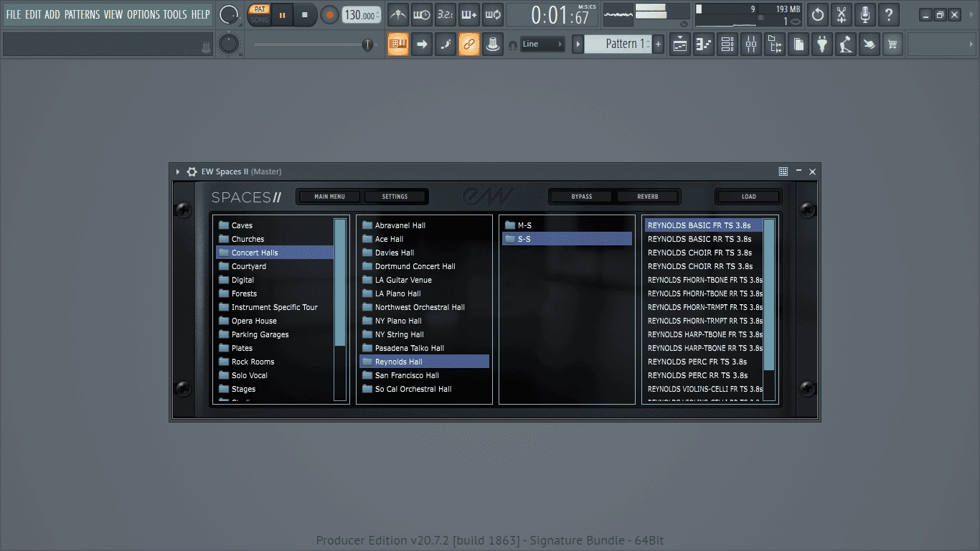Open the mixer view icon
The height and width of the screenshot is (551, 980).
(x=751, y=44)
